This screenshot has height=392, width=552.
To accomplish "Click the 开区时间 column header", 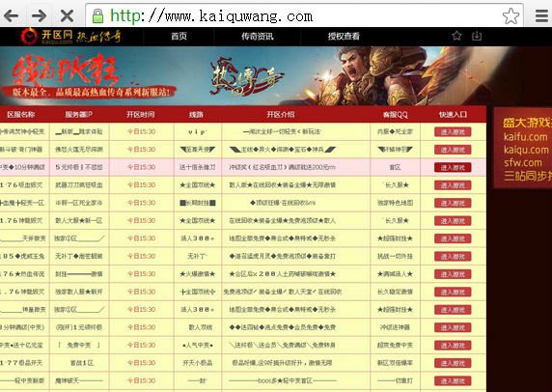I will [141, 115].
